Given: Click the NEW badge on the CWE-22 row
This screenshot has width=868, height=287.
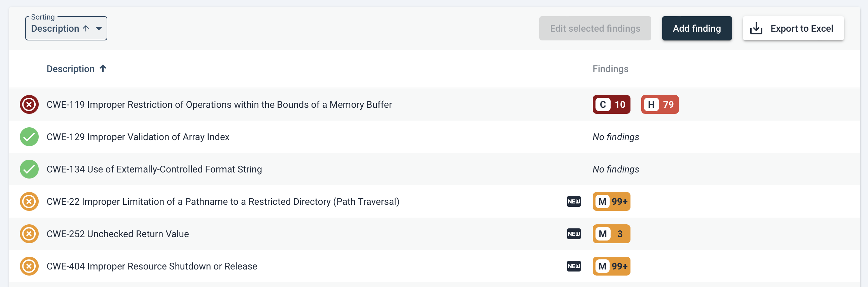Looking at the screenshot, I should (574, 202).
